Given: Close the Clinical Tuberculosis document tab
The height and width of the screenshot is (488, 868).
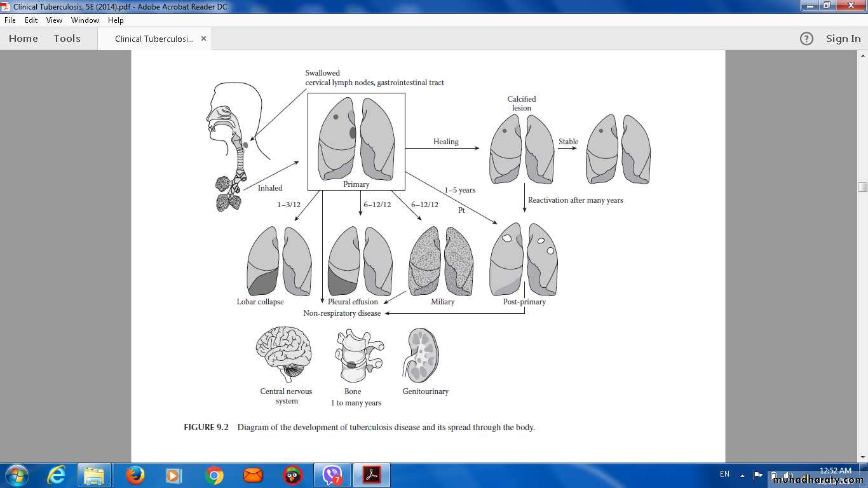Looking at the screenshot, I should (203, 39).
